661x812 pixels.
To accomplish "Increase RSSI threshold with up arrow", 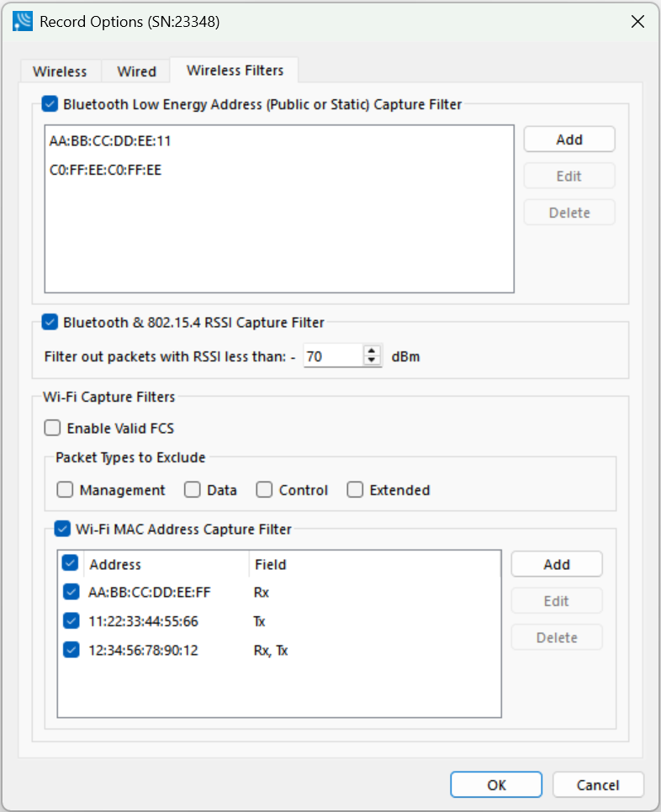I will point(372,351).
